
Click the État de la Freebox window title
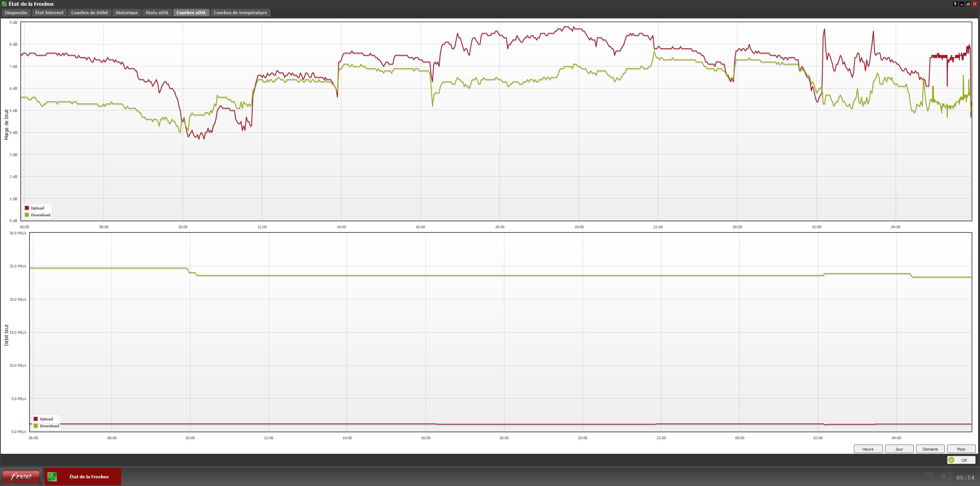(x=31, y=4)
